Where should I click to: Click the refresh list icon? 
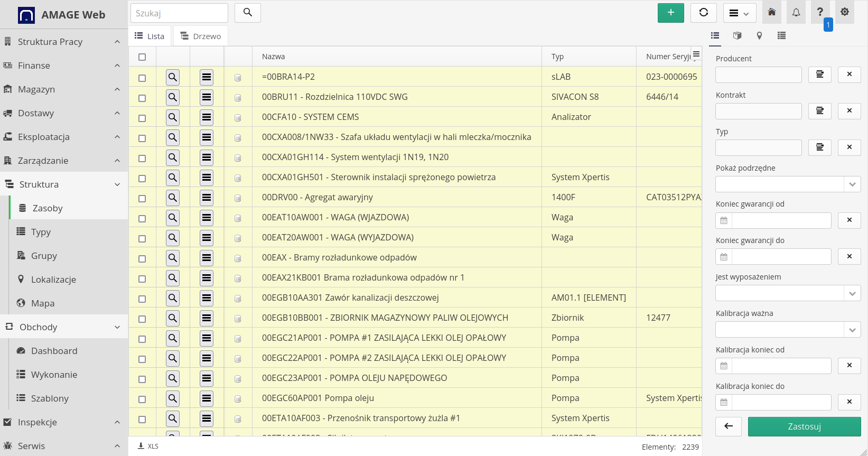(703, 13)
